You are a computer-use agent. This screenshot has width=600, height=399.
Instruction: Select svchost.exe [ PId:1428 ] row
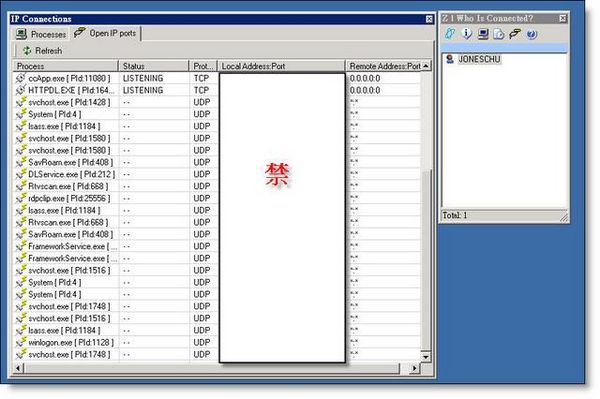217,102
